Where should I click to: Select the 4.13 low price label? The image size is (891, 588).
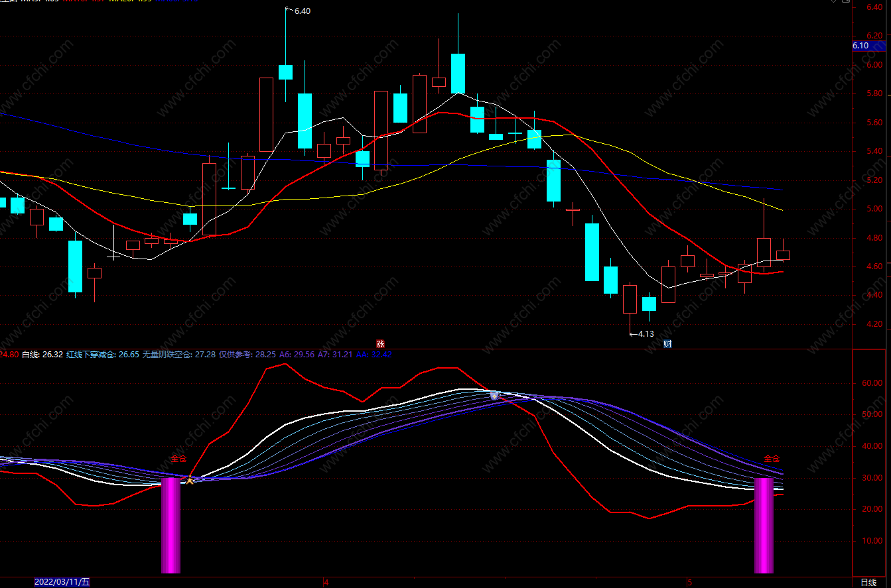pyautogui.click(x=646, y=334)
